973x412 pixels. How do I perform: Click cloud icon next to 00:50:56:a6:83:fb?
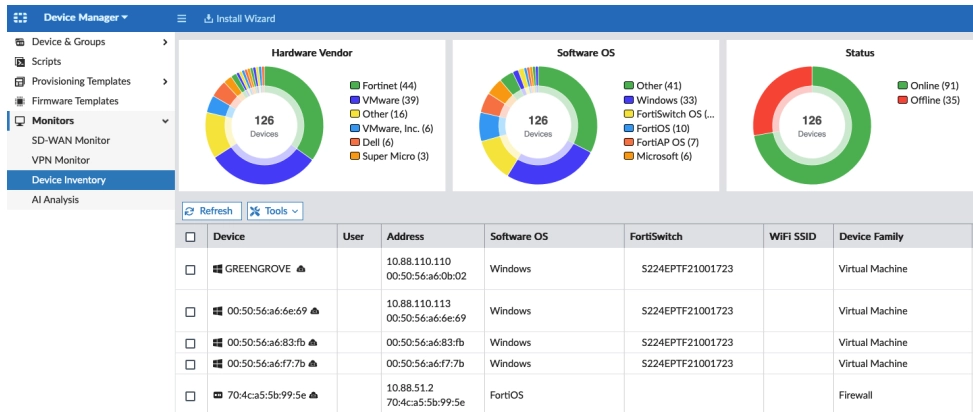(x=313, y=343)
